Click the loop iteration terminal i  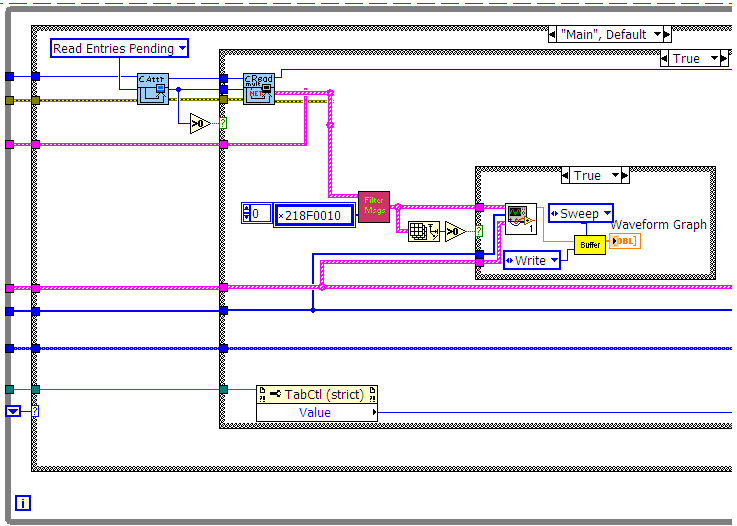[x=23, y=503]
